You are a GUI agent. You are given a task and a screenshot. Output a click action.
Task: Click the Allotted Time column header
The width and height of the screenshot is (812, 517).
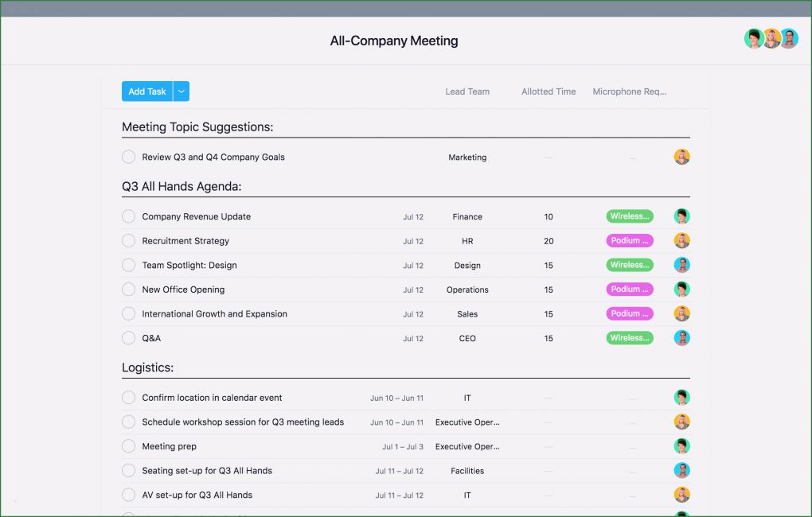tap(548, 91)
